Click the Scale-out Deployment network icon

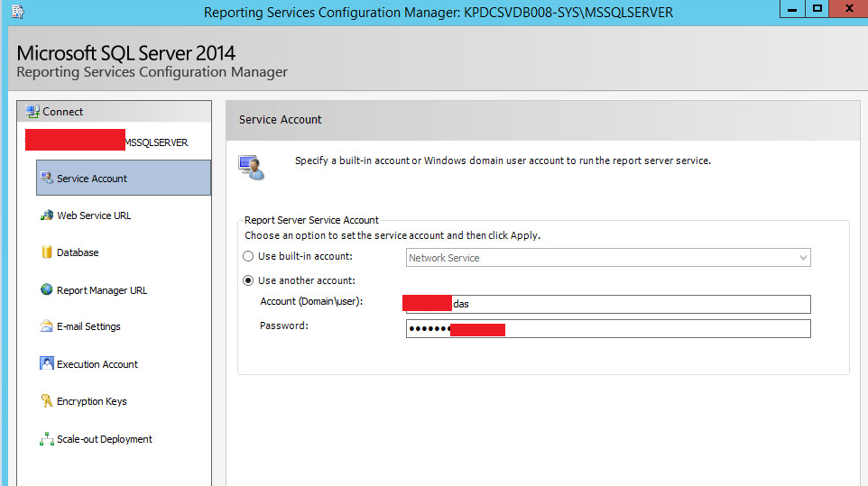click(47, 438)
